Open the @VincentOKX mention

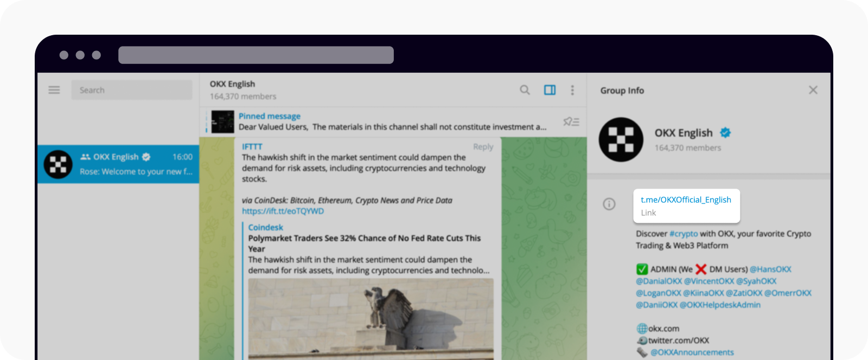coord(709,281)
